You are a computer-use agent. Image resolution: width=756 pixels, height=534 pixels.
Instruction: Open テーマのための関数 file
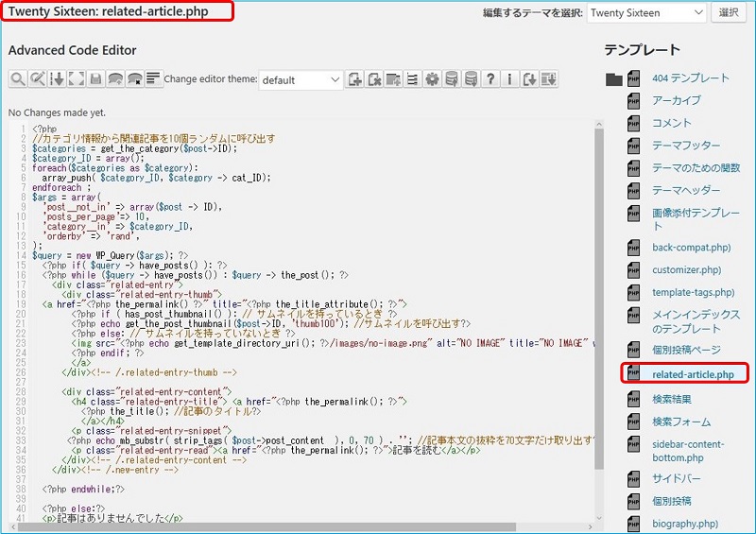click(x=696, y=168)
